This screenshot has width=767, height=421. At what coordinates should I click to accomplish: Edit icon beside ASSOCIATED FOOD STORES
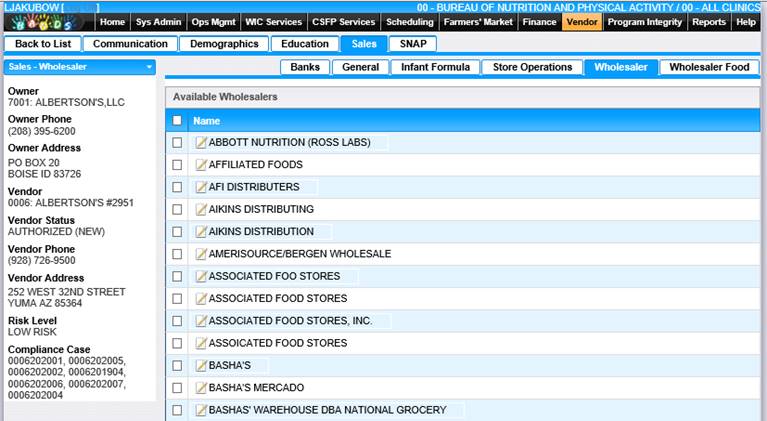point(201,298)
